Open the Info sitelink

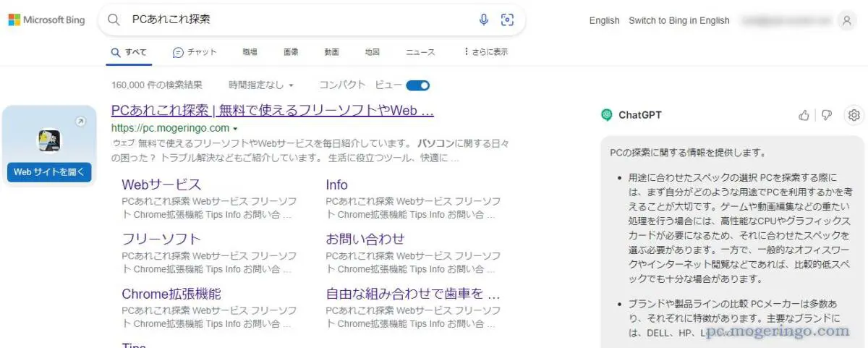tap(336, 184)
